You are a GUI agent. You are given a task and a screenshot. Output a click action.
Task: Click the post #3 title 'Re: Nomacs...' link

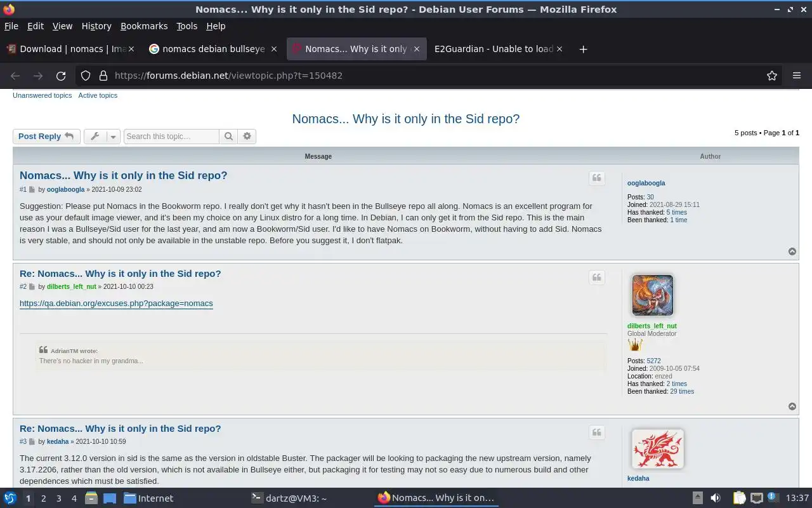(121, 429)
